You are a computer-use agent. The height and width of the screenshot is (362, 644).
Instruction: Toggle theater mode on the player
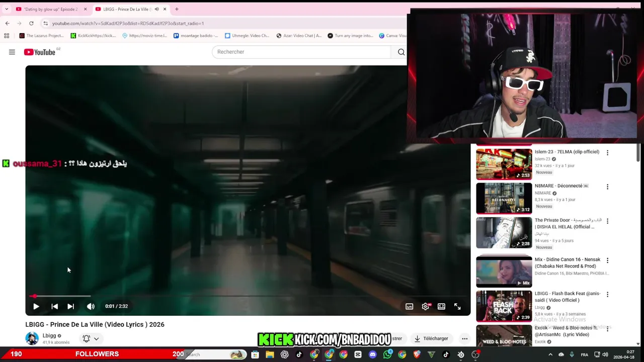(x=441, y=306)
